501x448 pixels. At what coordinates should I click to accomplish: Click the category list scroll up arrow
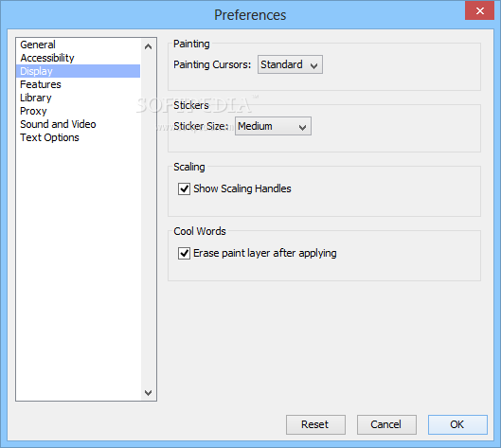[149, 46]
